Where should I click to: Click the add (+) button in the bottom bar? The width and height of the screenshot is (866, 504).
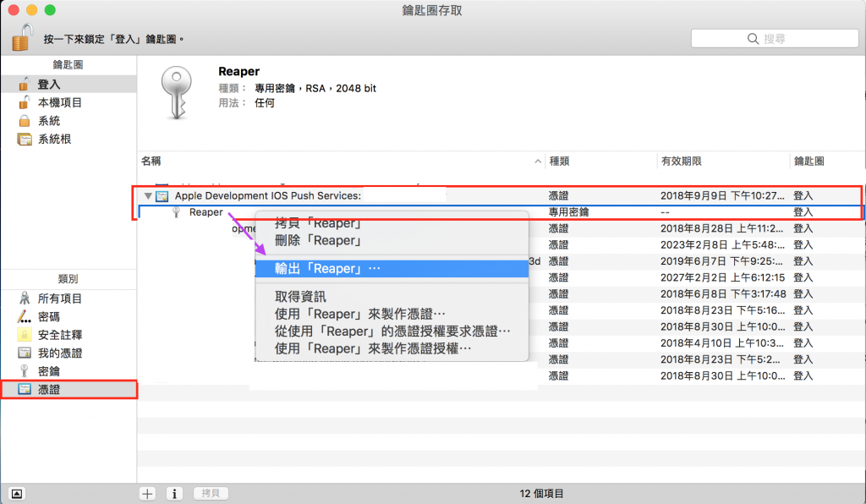pos(147,494)
